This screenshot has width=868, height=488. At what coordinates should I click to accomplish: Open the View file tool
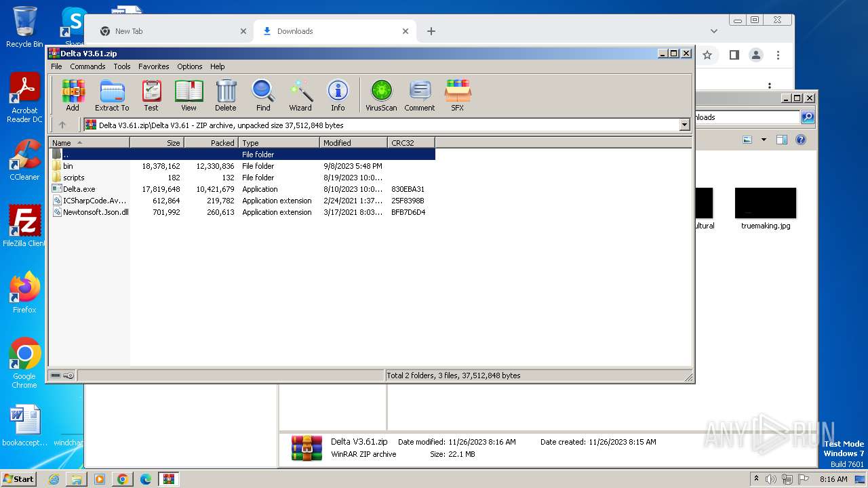click(189, 95)
